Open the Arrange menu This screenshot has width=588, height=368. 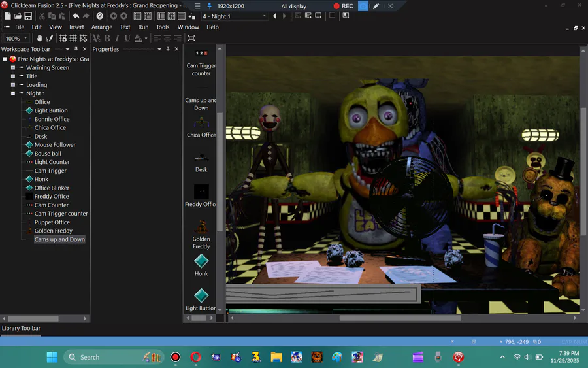102,27
